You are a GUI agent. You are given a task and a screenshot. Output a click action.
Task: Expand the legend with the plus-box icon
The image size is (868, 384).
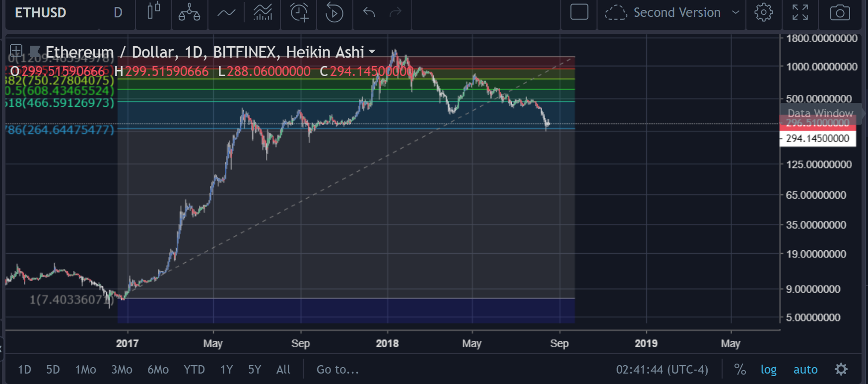click(x=16, y=51)
